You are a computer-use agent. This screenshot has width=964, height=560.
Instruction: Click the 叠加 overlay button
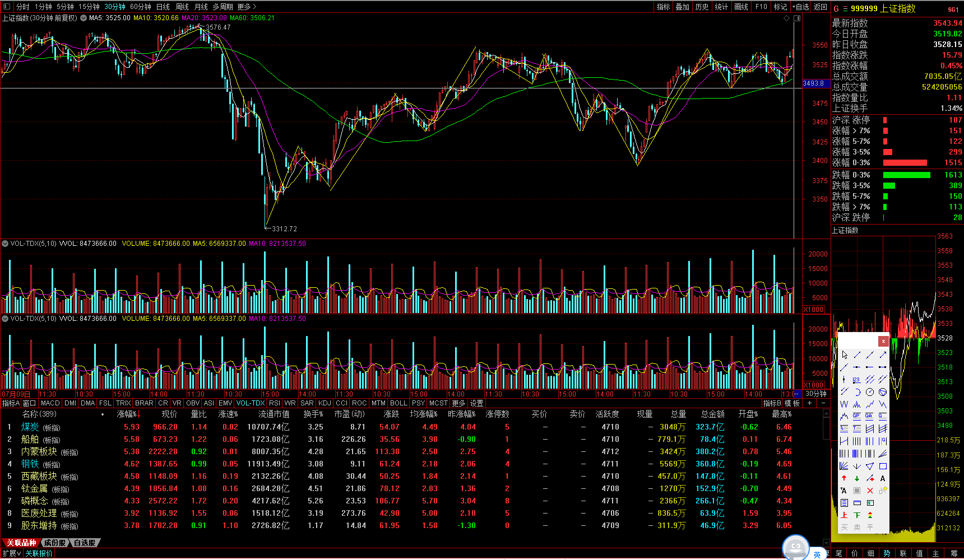coord(682,7)
